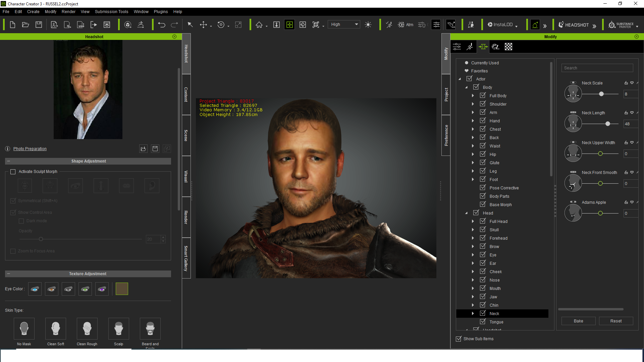Open the Preference side tab

click(446, 135)
